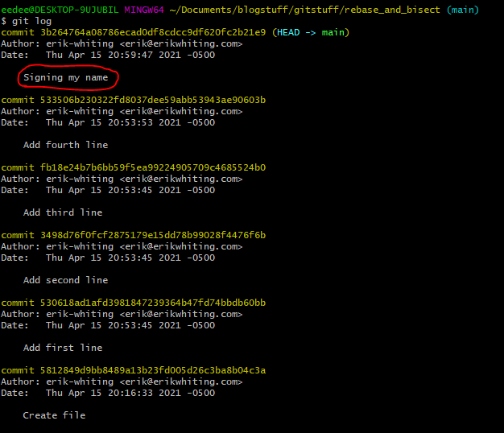Select commit hash 530618ad1afd3981847239364b47fd74bbdb60bb
This screenshot has height=433, width=504.
click(153, 303)
